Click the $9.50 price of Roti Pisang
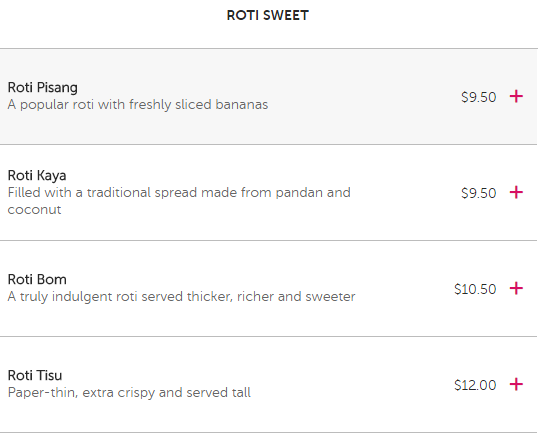This screenshot has height=443, width=541. point(479,97)
